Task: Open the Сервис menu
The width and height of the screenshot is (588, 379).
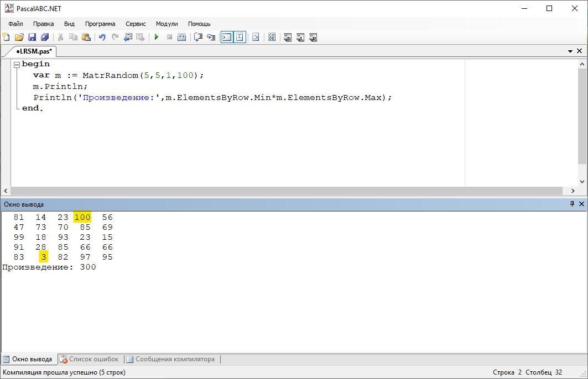Action: (x=136, y=24)
